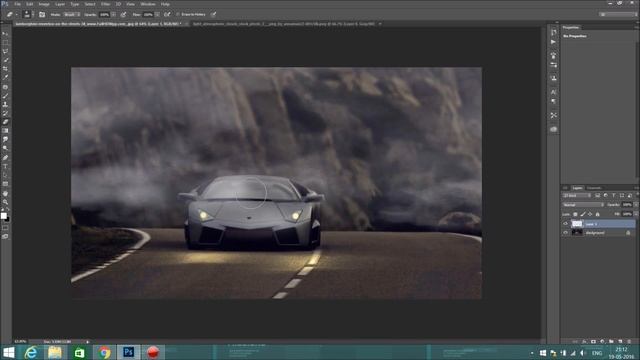Toggle Quick Mask mode in the toolbox
640x360 pixels.
(5, 228)
